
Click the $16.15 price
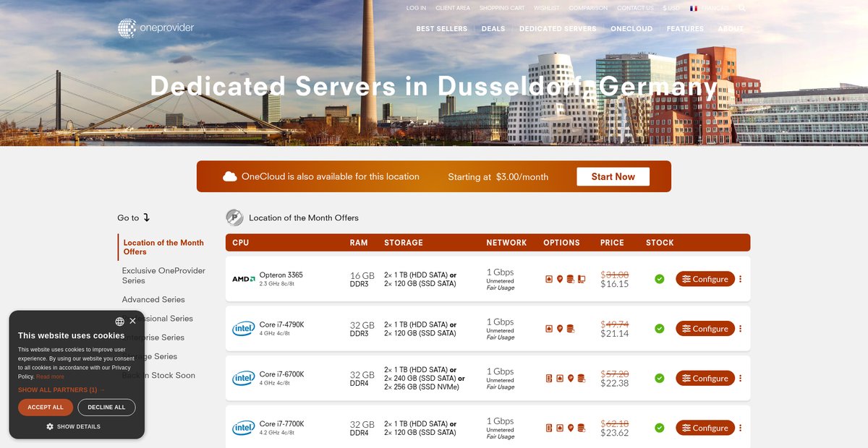[615, 284]
